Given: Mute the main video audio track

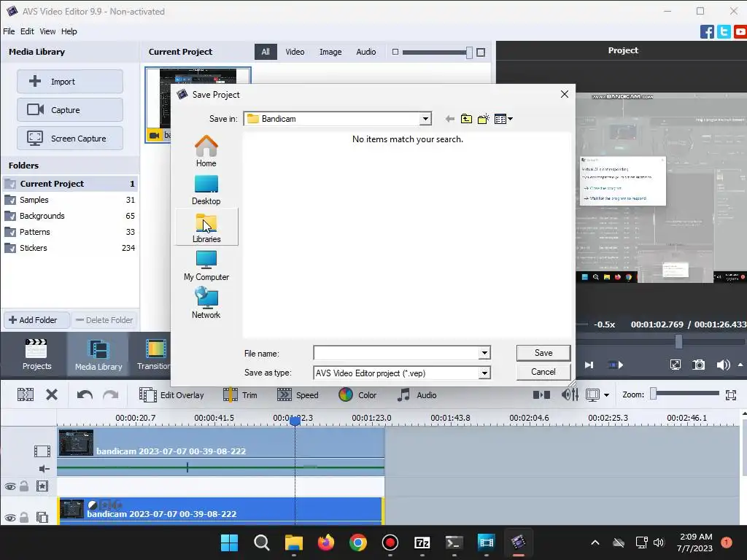Looking at the screenshot, I should 44,469.
